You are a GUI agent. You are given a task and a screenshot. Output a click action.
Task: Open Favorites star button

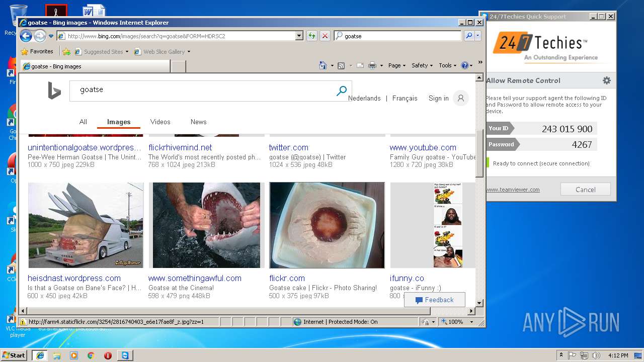pos(37,51)
